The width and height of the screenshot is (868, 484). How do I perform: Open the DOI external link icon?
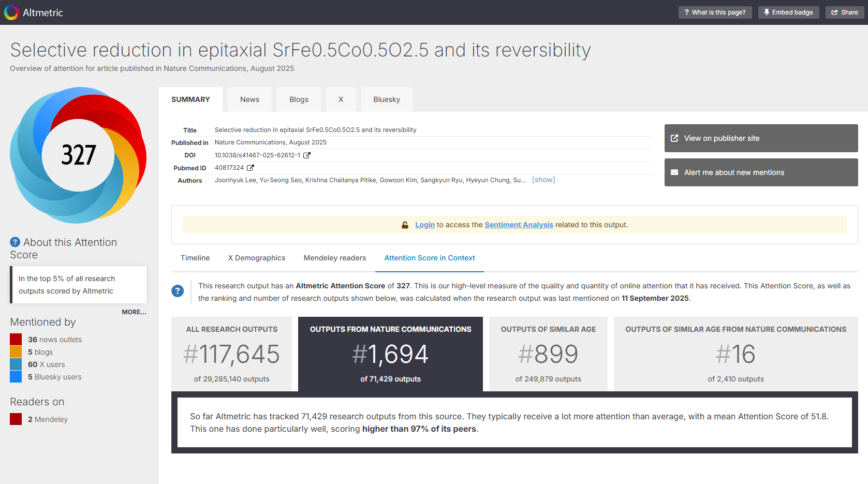(x=307, y=155)
